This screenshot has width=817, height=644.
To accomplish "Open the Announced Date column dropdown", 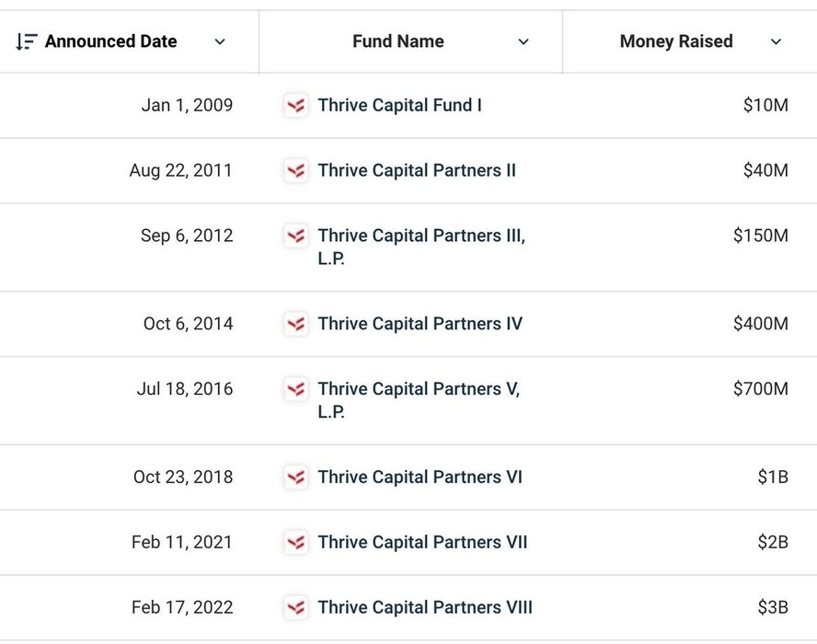I will (x=220, y=41).
